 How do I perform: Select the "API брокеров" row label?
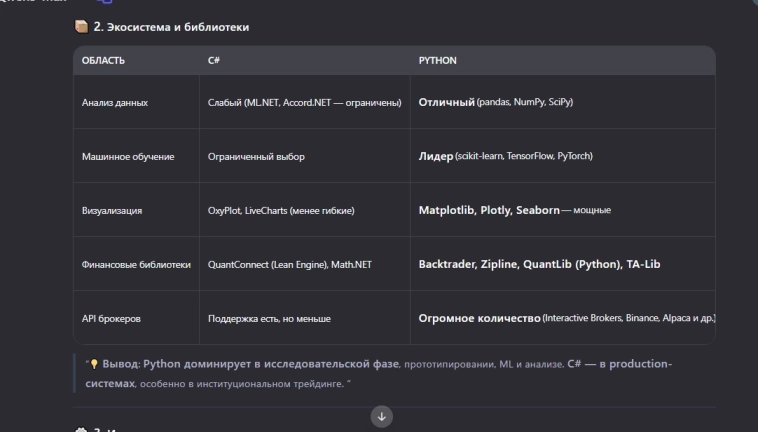tap(111, 319)
